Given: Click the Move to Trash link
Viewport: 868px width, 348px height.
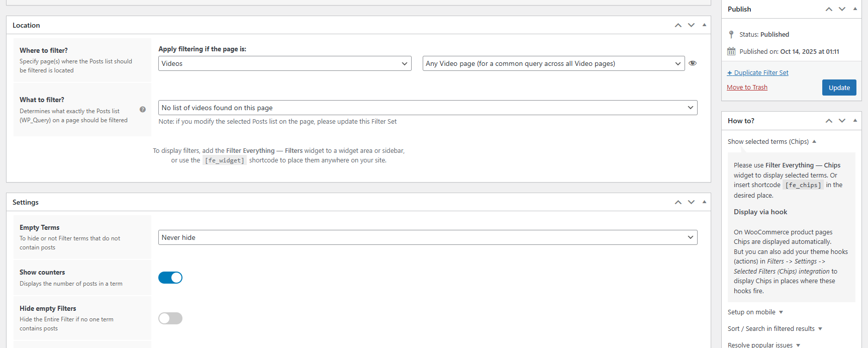Looking at the screenshot, I should 747,88.
